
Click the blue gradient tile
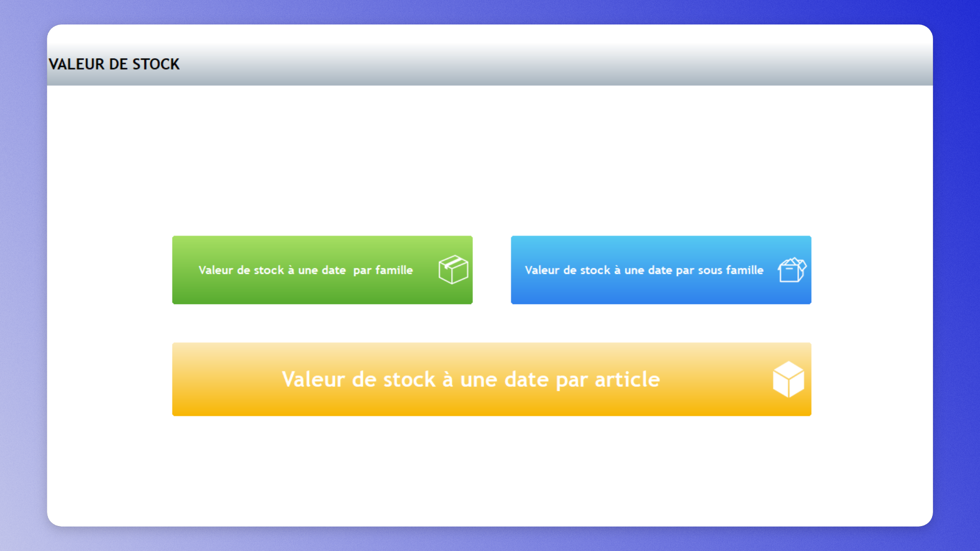pyautogui.click(x=661, y=270)
